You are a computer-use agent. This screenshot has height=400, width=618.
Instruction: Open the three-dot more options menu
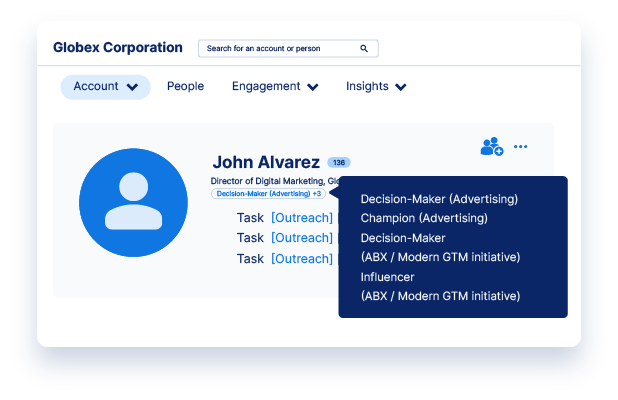(x=520, y=147)
